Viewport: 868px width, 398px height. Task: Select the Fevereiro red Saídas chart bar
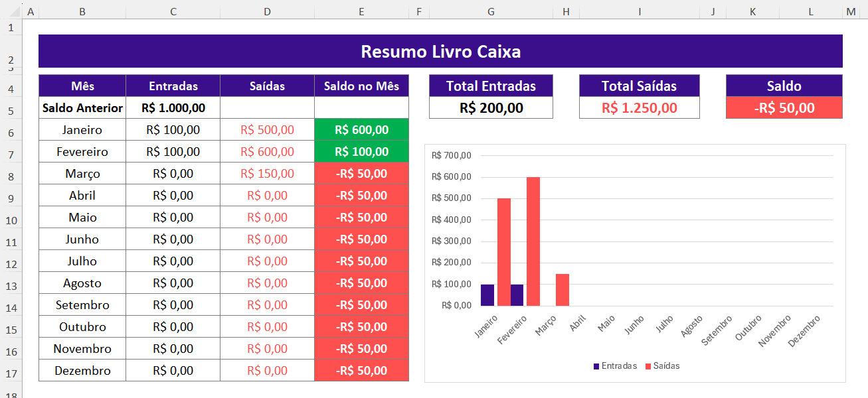click(533, 241)
